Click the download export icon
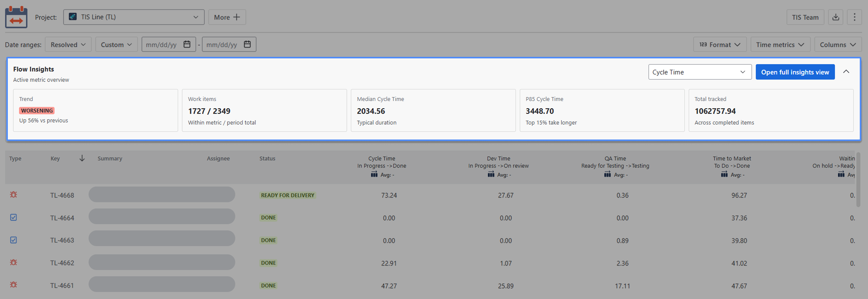 pos(835,17)
